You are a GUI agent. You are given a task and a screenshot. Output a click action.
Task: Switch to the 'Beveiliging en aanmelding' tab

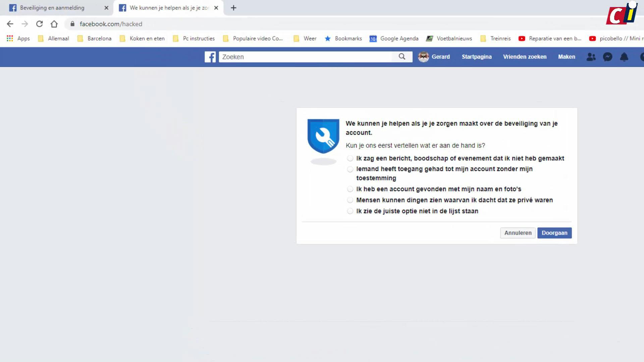coord(52,7)
